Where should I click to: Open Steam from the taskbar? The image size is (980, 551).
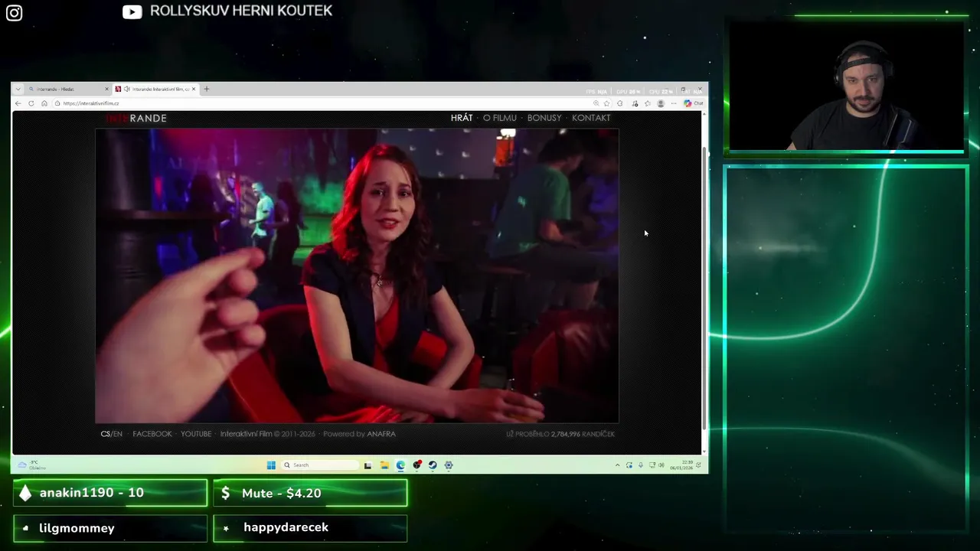433,465
